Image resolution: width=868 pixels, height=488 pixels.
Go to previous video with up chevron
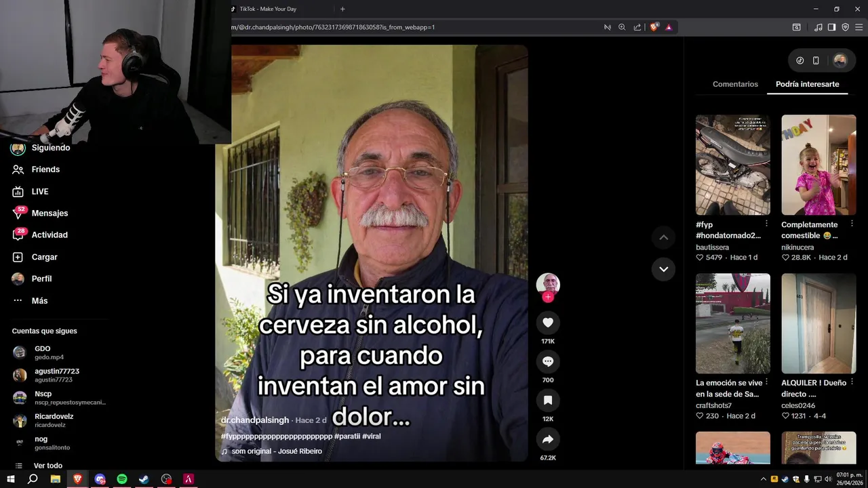663,237
